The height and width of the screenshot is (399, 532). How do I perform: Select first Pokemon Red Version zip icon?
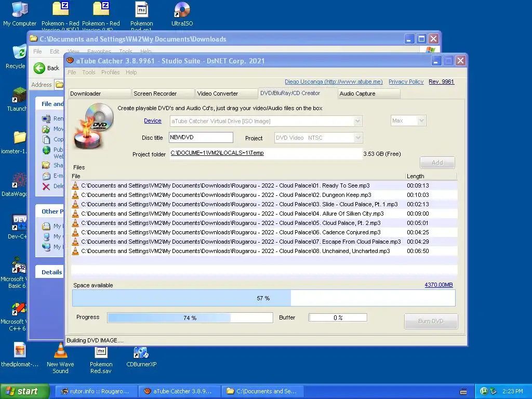60,15
